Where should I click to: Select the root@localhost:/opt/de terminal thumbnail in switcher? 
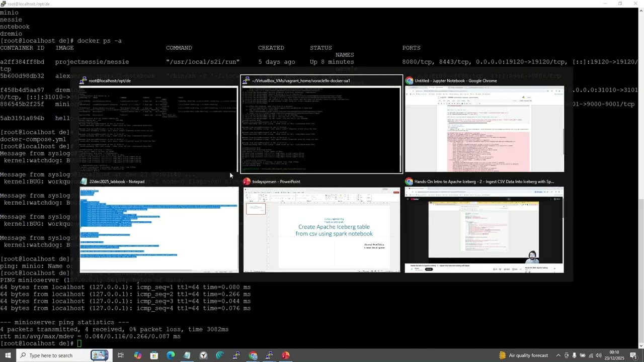click(x=158, y=129)
